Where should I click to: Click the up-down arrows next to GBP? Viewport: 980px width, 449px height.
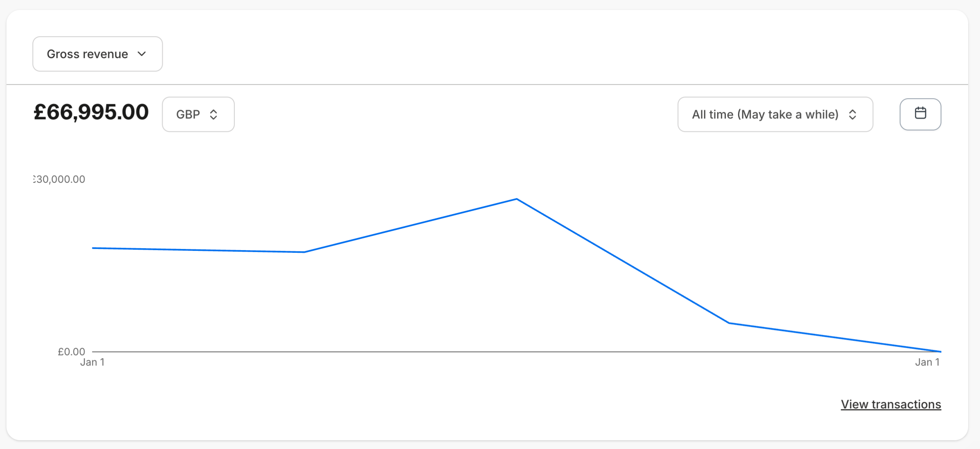(214, 115)
